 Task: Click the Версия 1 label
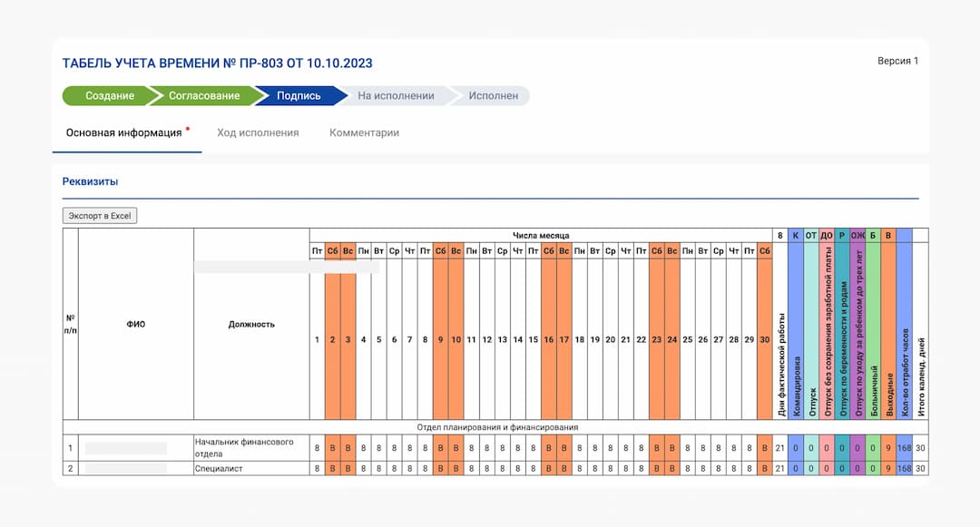(898, 61)
